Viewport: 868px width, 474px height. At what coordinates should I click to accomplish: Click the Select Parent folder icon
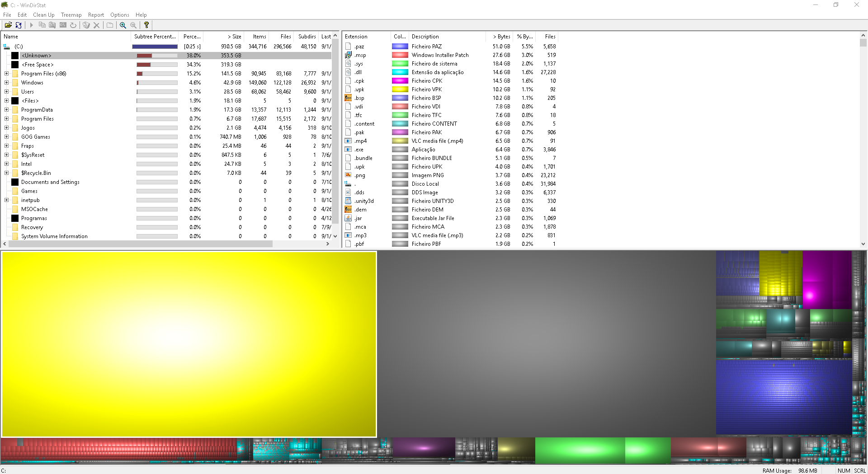point(110,25)
